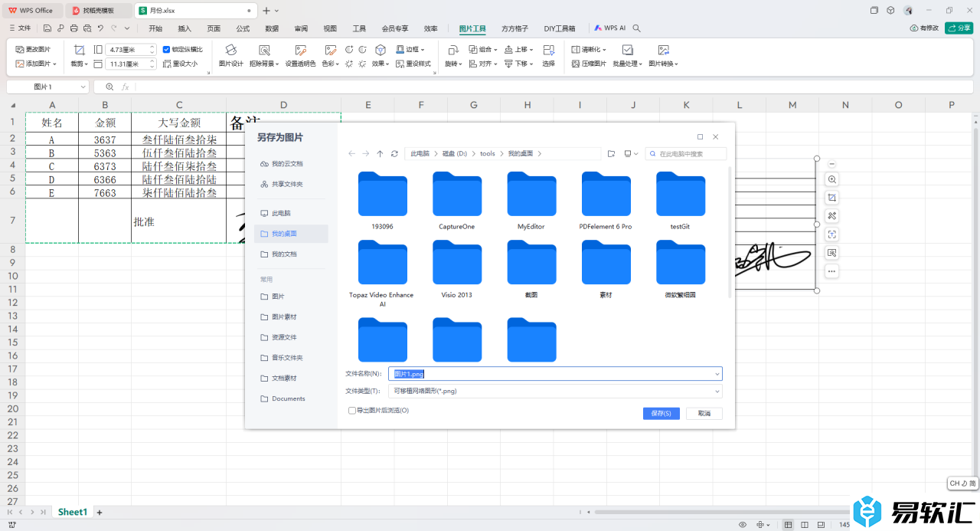Select 共享文件夹 in dialog sidebar
Image resolution: width=980 pixels, height=531 pixels.
pos(291,184)
